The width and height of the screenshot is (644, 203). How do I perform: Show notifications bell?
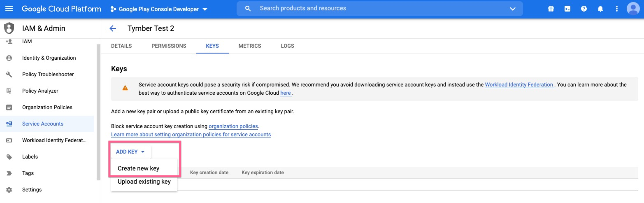pos(600,9)
